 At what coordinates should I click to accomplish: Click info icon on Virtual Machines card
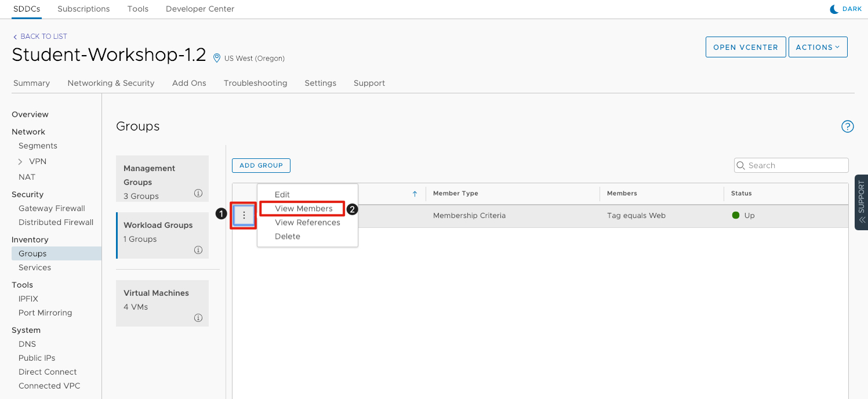(x=198, y=318)
